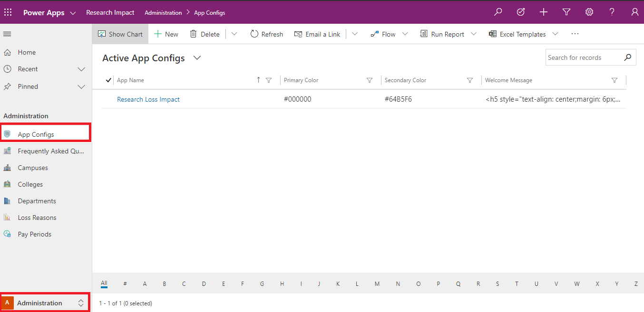
Task: Open the app launcher waffle icon
Action: tap(8, 12)
